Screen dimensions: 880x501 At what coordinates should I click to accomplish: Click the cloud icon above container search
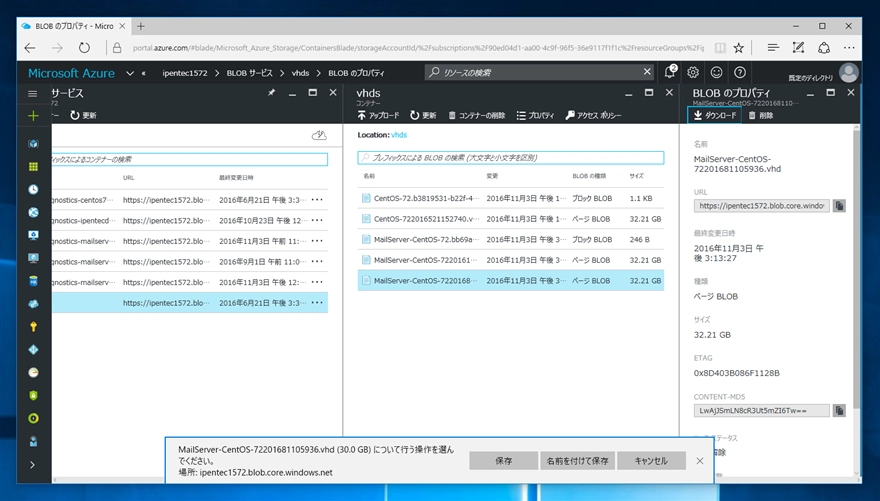pyautogui.click(x=319, y=135)
